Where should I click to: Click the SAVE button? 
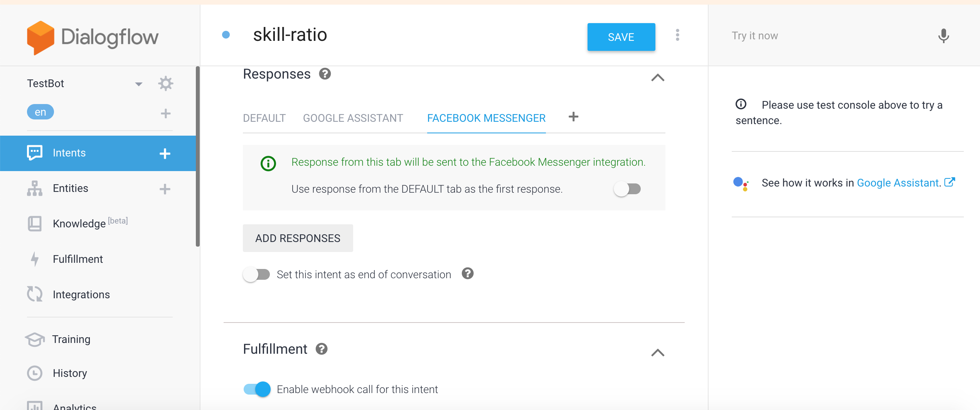tap(621, 37)
